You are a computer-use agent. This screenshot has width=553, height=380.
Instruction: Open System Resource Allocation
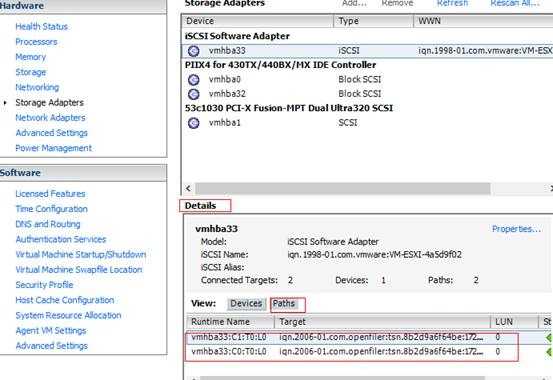point(68,315)
